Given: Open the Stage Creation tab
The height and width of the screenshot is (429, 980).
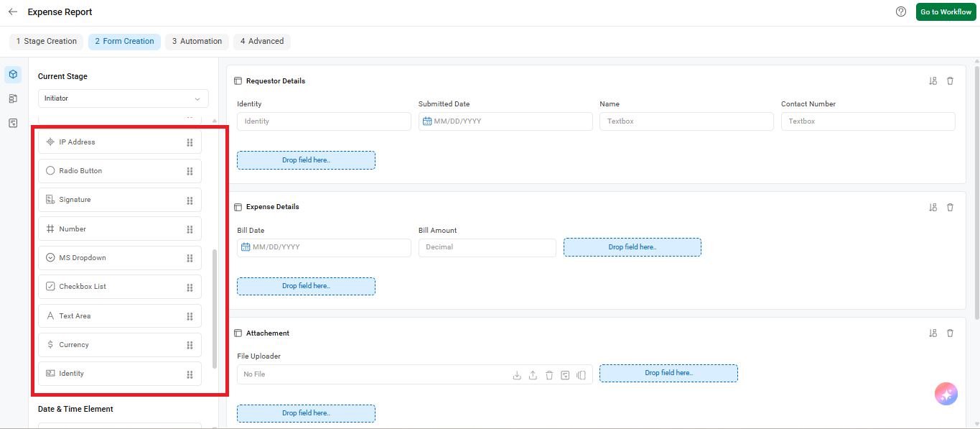Looking at the screenshot, I should pyautogui.click(x=47, y=42).
